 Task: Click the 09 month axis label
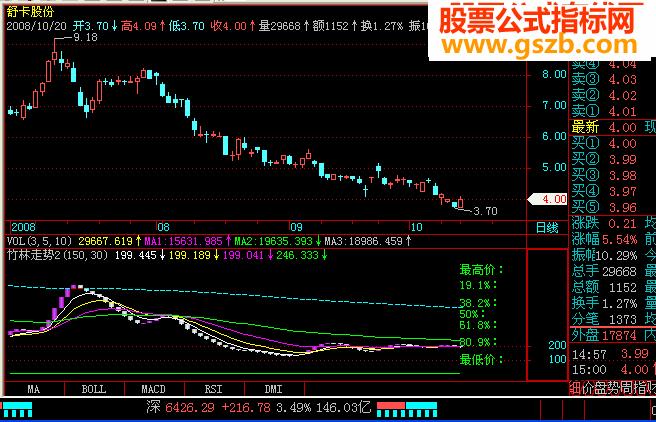[296, 227]
